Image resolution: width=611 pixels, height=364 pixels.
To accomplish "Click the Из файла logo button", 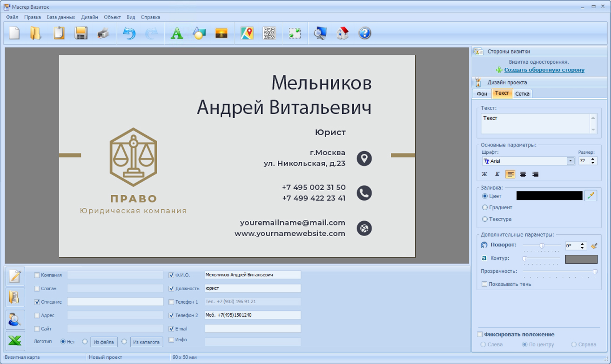I will pos(104,342).
